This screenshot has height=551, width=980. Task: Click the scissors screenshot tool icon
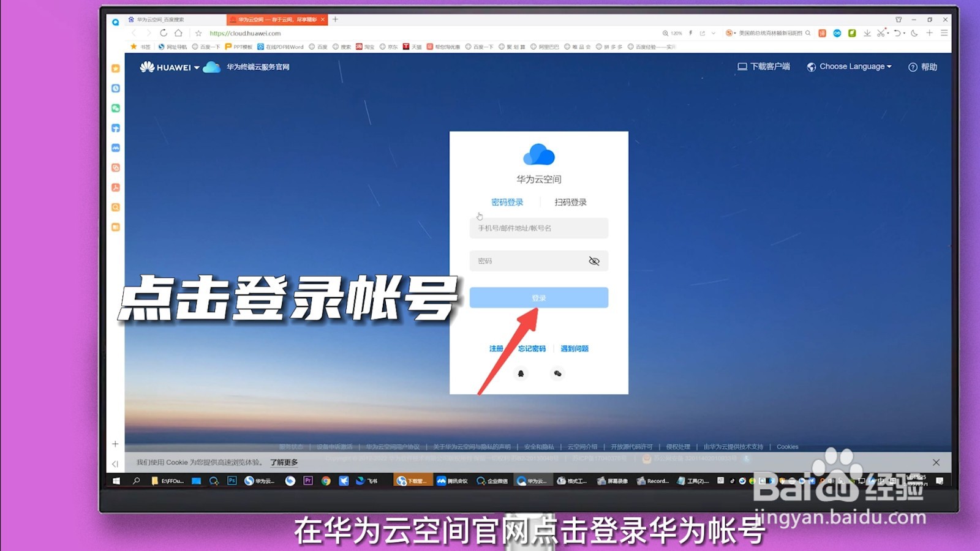click(x=881, y=33)
